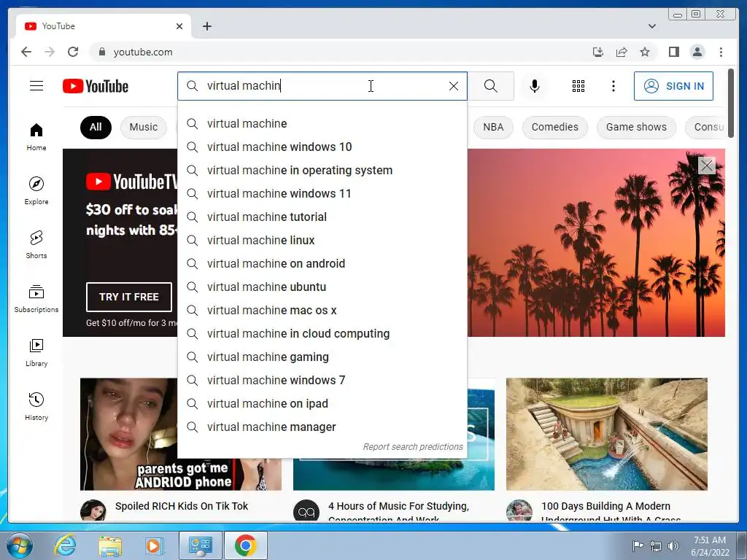The height and width of the screenshot is (560, 747).
Task: Click the SIGN IN button
Action: (673, 86)
